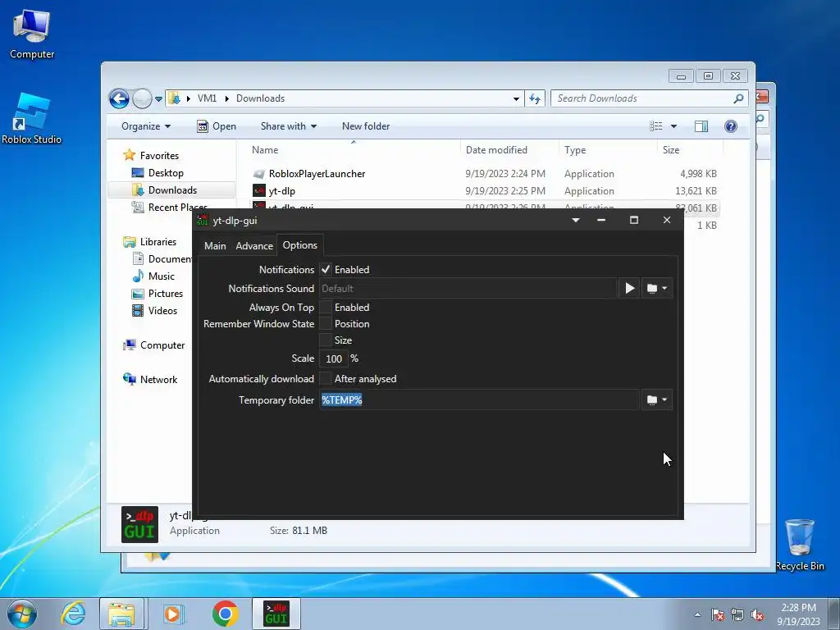Select Network in navigation pane
Viewport: 840px width, 630px height.
pos(158,380)
